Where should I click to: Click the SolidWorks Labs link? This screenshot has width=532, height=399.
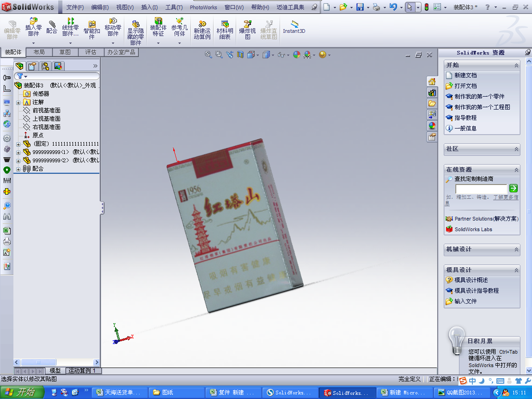[473, 229]
